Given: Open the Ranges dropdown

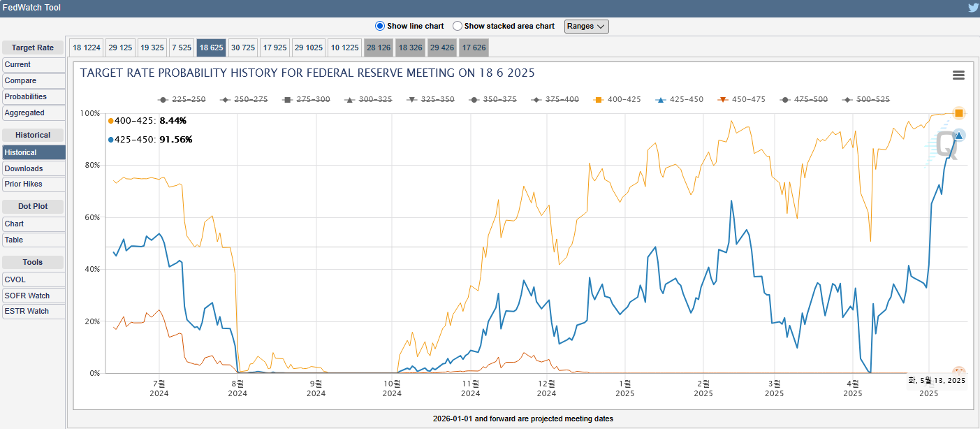Looking at the screenshot, I should (587, 26).
